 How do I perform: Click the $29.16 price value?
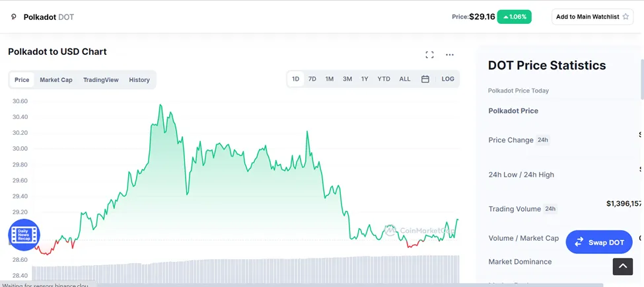click(482, 17)
